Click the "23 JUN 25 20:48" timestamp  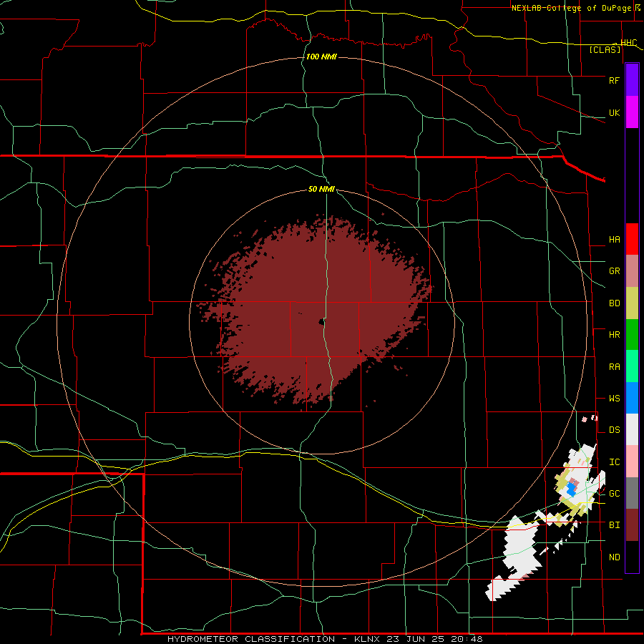point(434,639)
